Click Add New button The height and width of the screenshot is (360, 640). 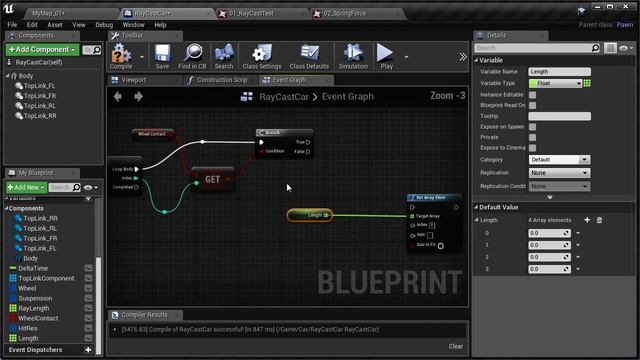pos(26,187)
